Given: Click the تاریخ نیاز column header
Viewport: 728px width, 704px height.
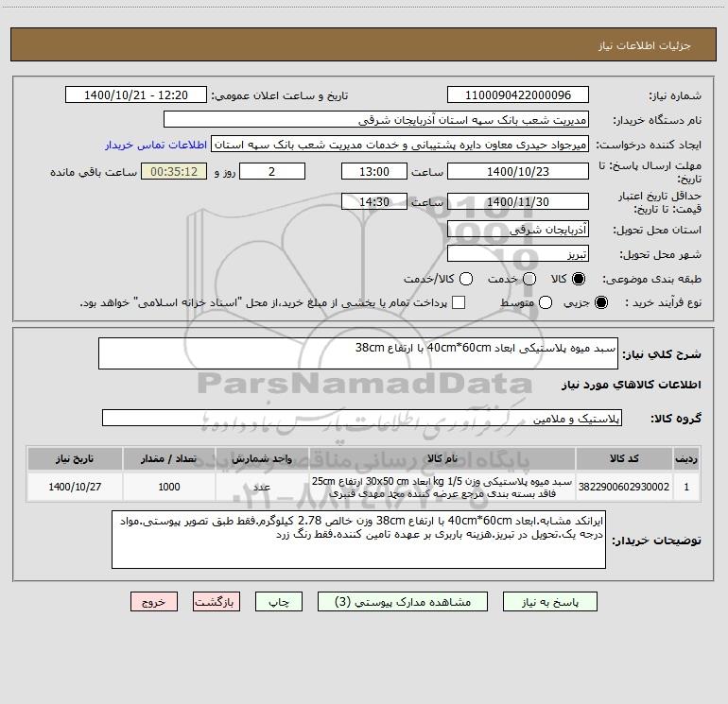Looking at the screenshot, I should tap(75, 458).
